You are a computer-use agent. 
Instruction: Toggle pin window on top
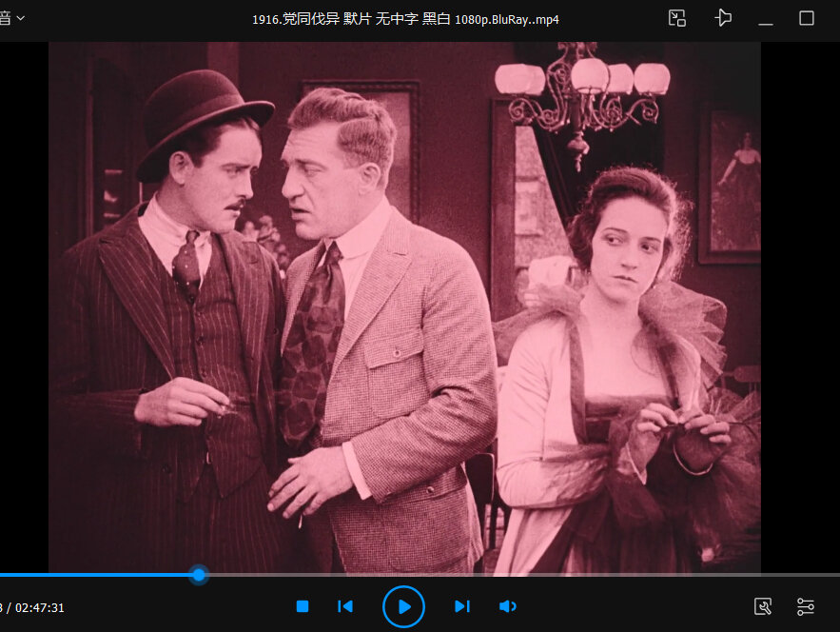point(723,18)
